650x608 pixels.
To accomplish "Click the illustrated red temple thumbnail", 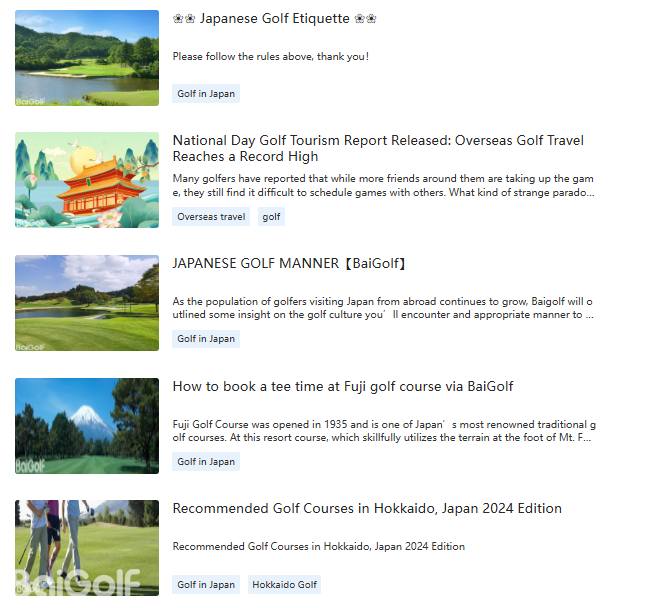I will [x=87, y=180].
